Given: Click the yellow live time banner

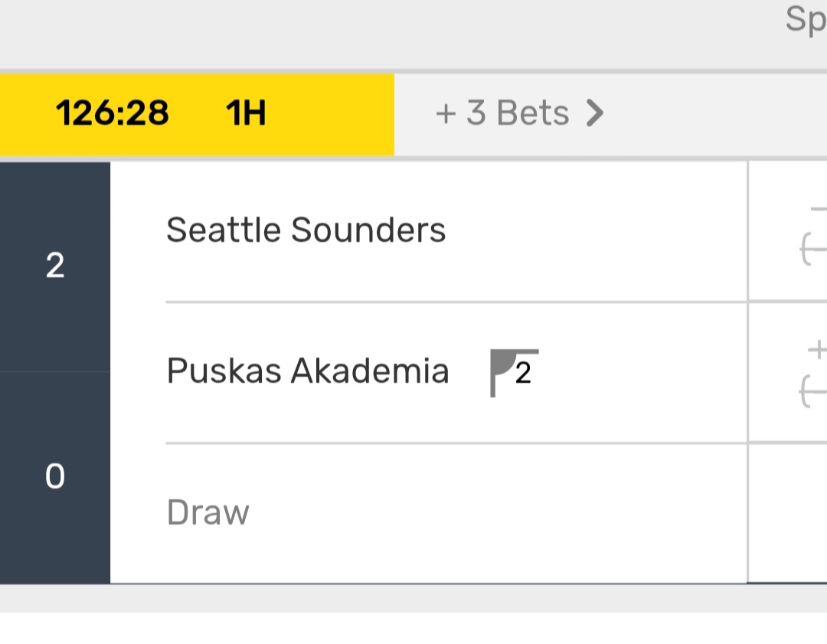Looking at the screenshot, I should tap(197, 114).
